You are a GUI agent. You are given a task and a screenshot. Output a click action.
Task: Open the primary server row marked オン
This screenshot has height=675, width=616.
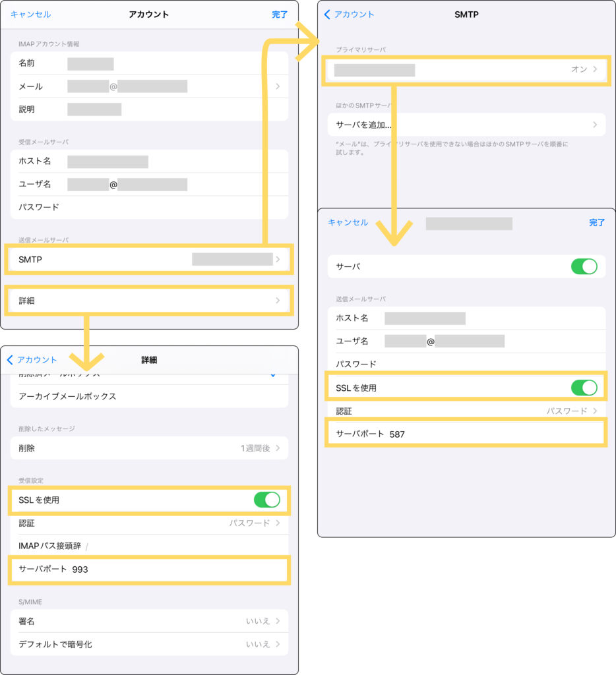click(x=465, y=69)
